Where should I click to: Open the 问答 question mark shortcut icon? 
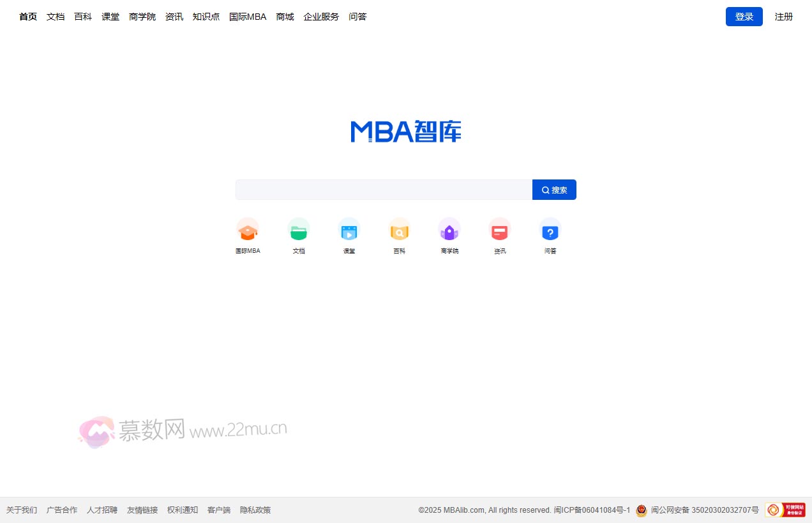pos(550,231)
